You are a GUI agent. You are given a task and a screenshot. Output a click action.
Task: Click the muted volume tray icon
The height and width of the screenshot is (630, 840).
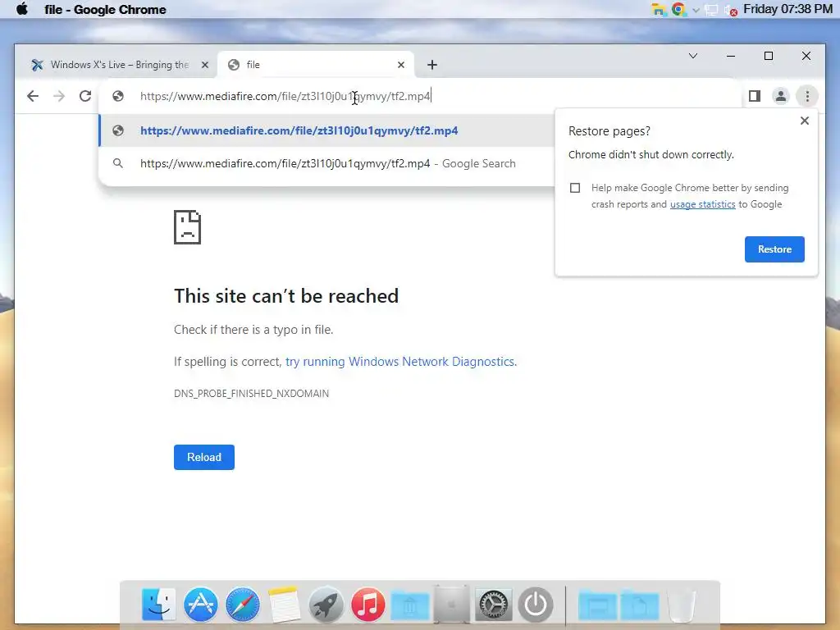point(731,10)
